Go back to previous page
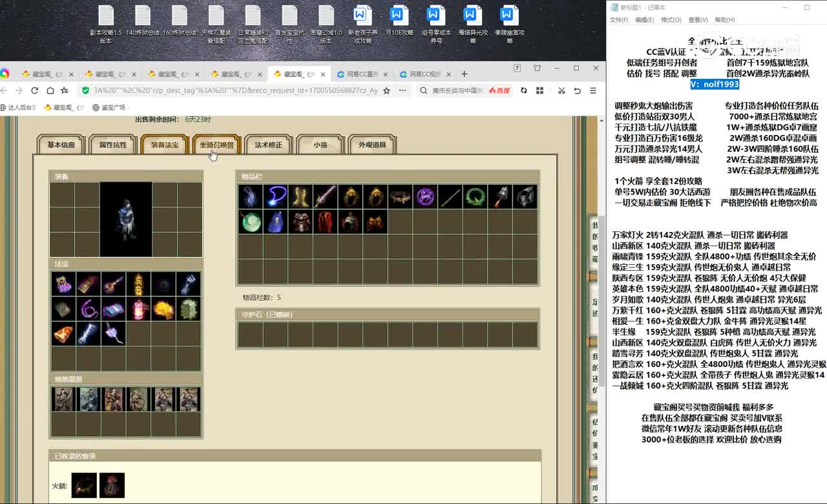The width and height of the screenshot is (827, 504). 3,90
